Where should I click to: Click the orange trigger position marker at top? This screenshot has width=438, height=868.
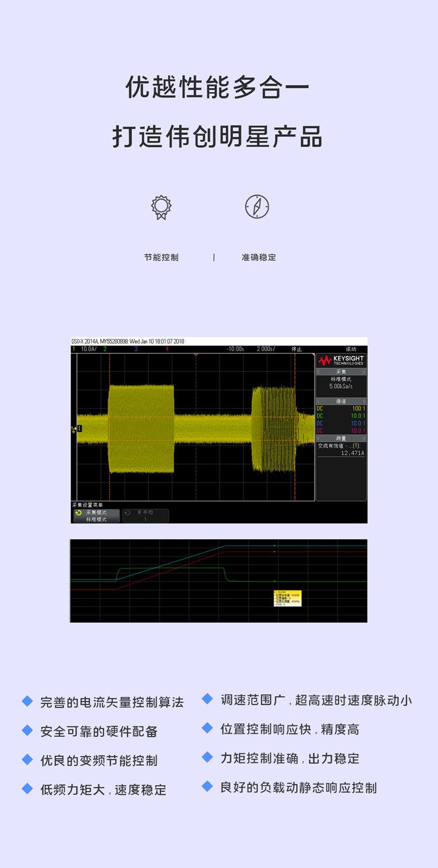(196, 355)
